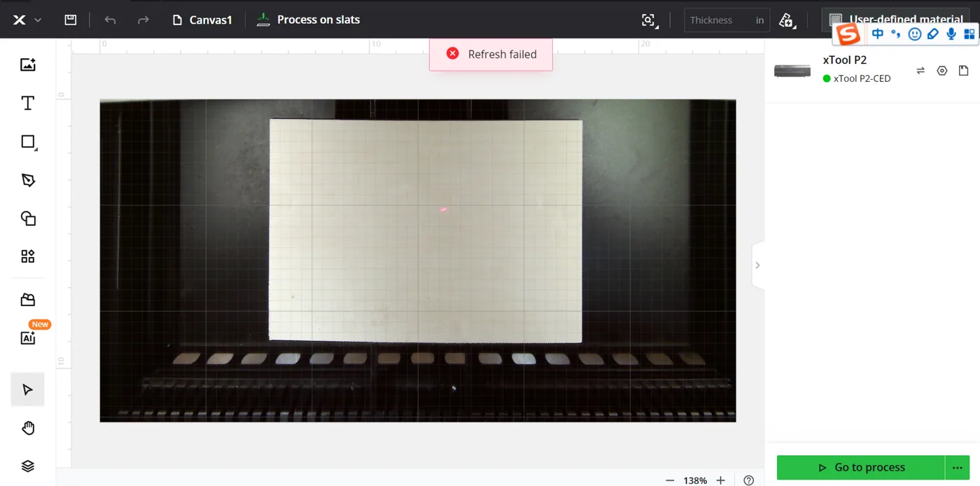Open the Apps grid tool
Image resolution: width=980 pixels, height=486 pixels.
28,256
